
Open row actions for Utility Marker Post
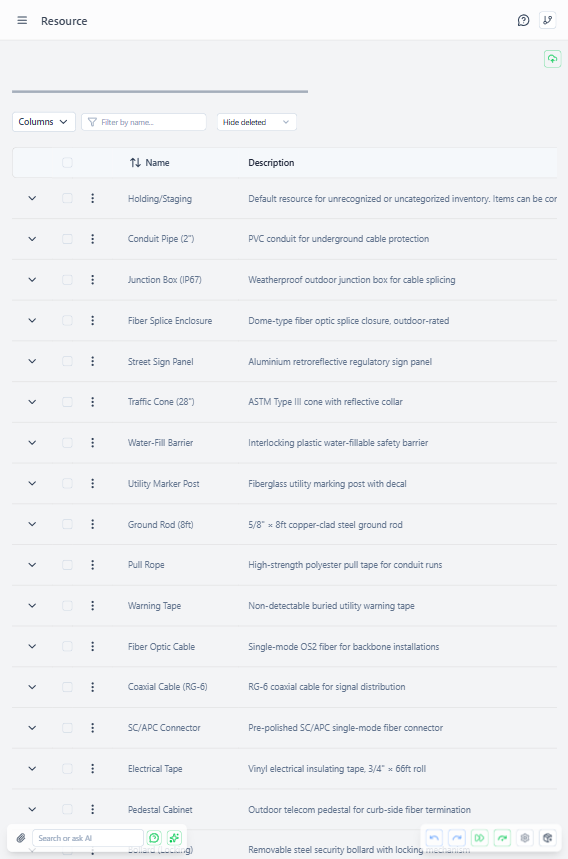coord(93,483)
